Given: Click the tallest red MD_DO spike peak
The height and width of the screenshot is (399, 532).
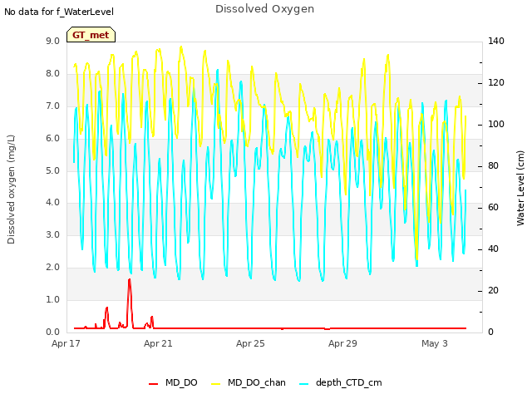Looking at the screenshot, I should (x=130, y=280).
